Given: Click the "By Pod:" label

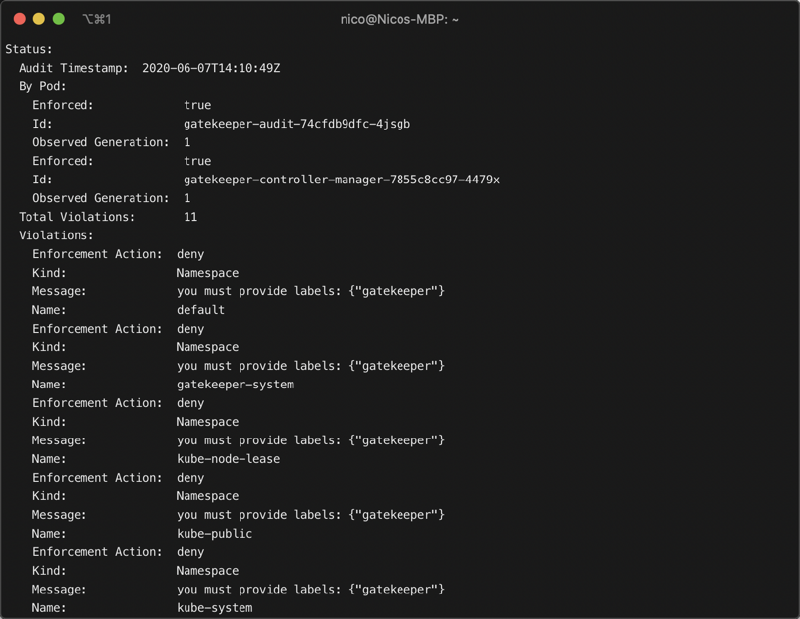Looking at the screenshot, I should pyautogui.click(x=43, y=87).
